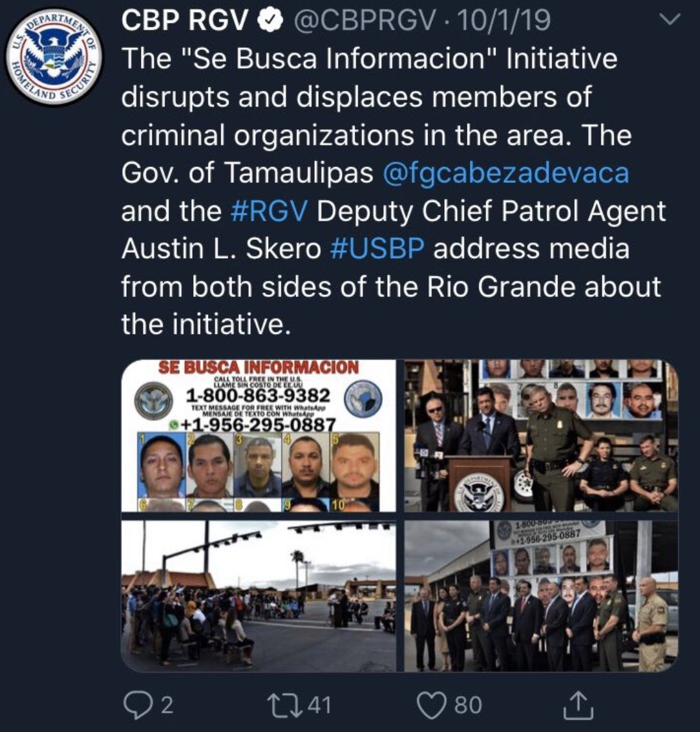The width and height of the screenshot is (700, 732).
Task: Expand the tweet options chevron menu
Action: pos(670,20)
